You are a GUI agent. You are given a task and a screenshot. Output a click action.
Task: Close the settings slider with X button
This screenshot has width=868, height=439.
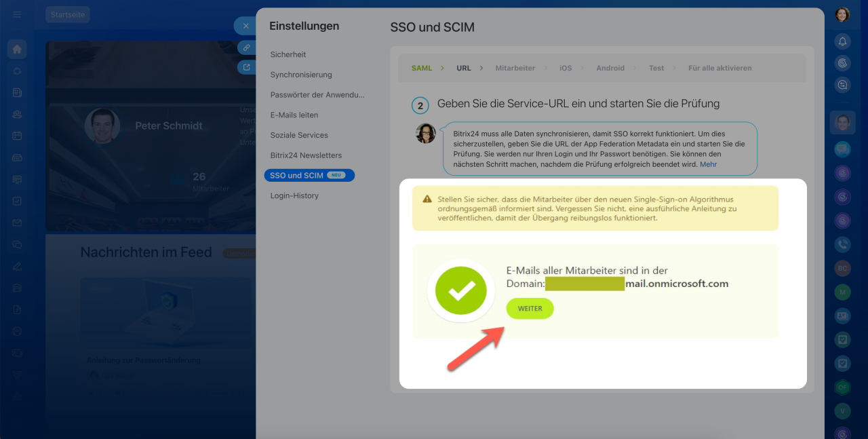[x=245, y=26]
